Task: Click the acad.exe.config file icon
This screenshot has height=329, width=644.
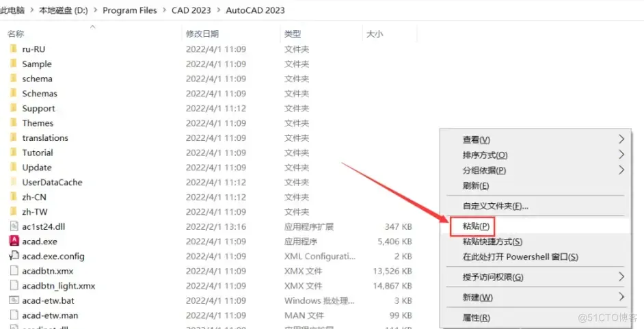Action: tap(14, 256)
